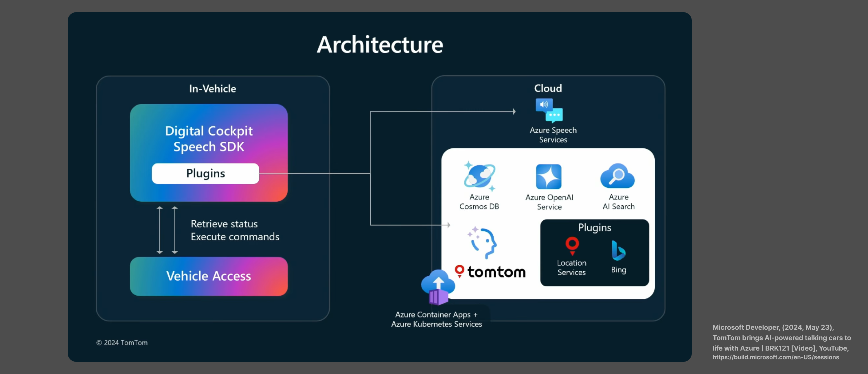Select the Azure OpenAI Service sparkle icon
The width and height of the screenshot is (868, 374).
[x=549, y=176]
